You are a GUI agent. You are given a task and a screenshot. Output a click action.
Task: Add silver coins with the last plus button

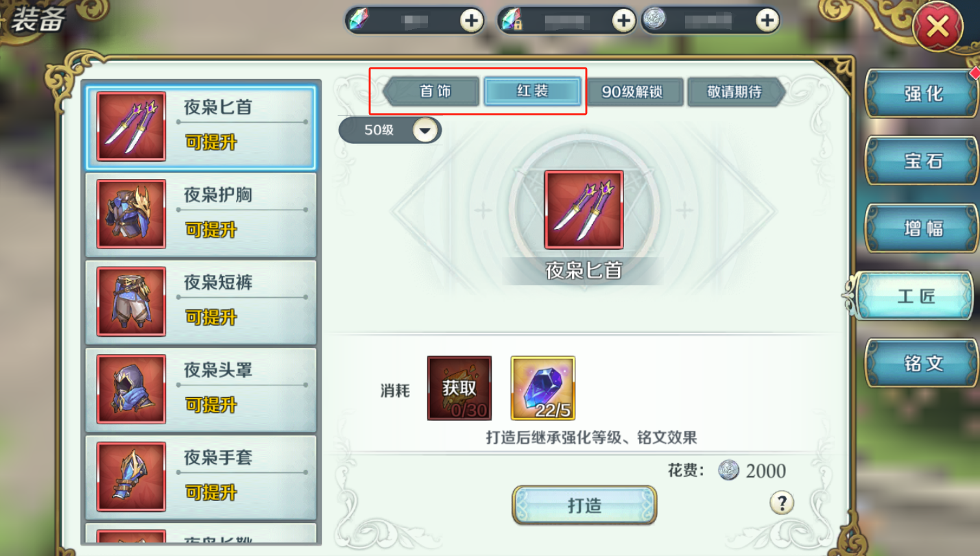[767, 21]
